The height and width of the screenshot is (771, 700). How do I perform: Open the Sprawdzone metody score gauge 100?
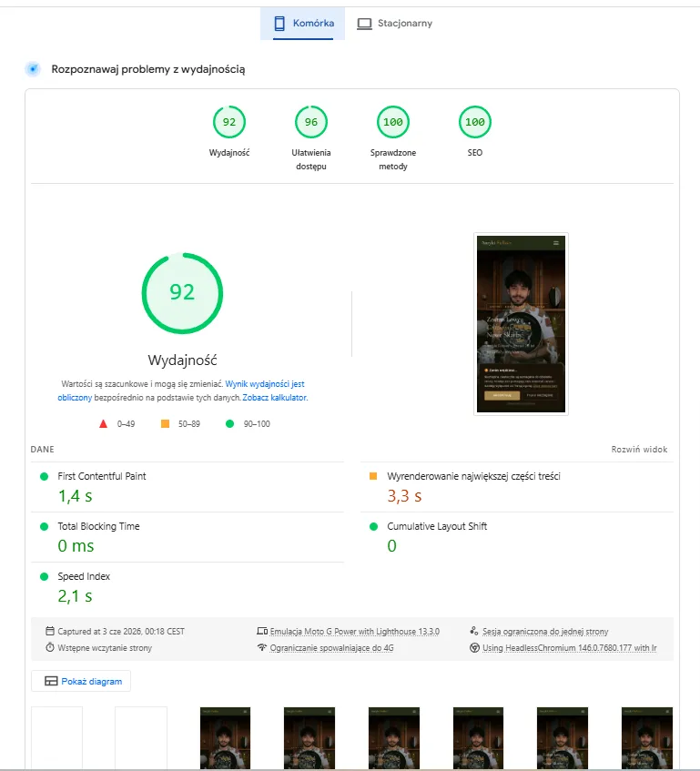(393, 122)
